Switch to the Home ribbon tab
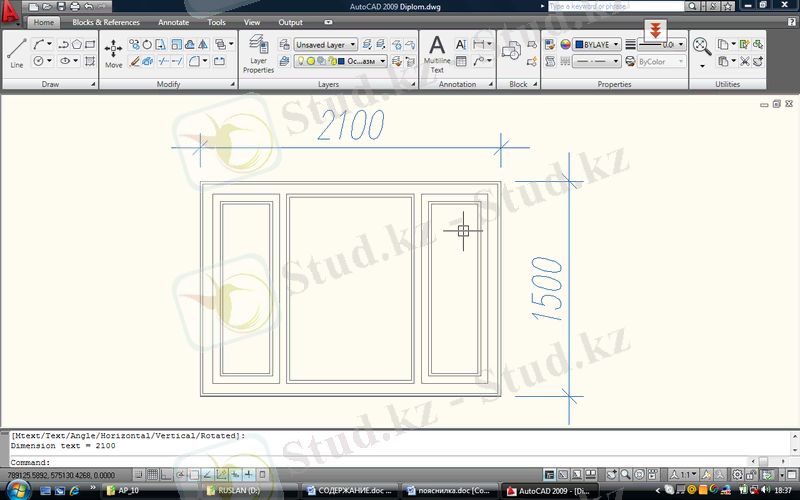Viewport: 800px width, 500px height. [43, 22]
